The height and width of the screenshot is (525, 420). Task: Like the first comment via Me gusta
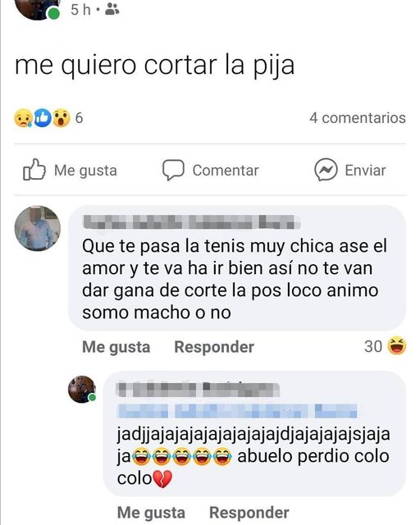pos(116,347)
